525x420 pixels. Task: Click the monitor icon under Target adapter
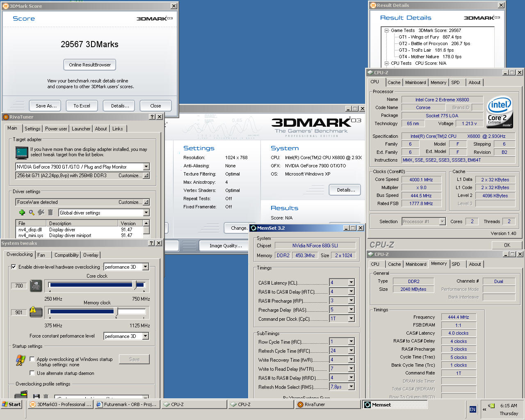22,152
